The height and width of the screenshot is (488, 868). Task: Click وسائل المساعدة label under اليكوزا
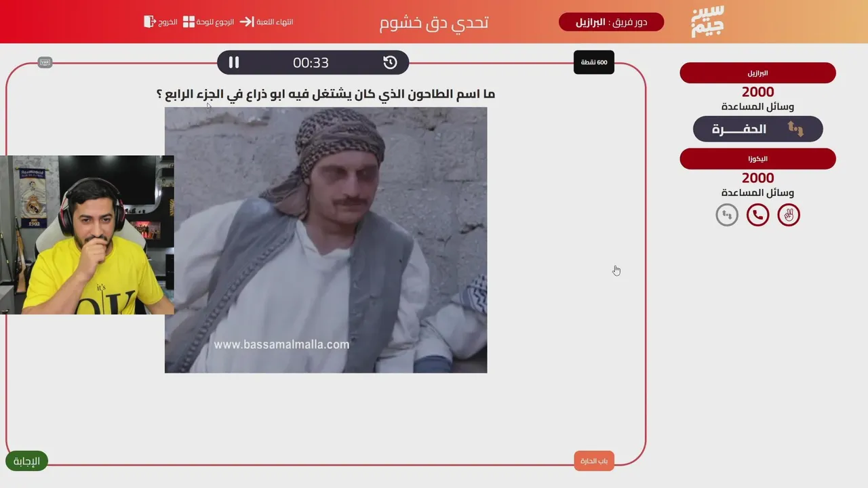[x=757, y=193]
